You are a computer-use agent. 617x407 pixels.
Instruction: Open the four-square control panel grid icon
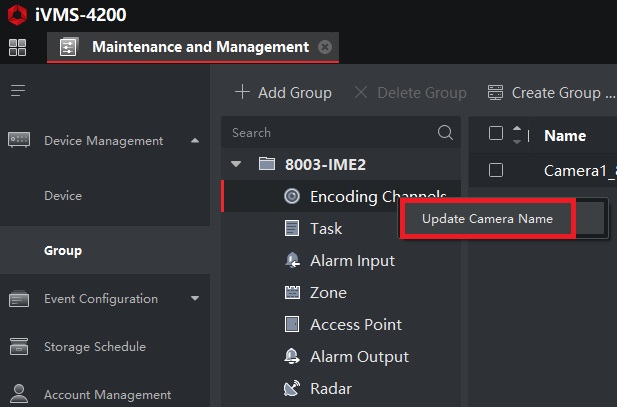pos(17,47)
